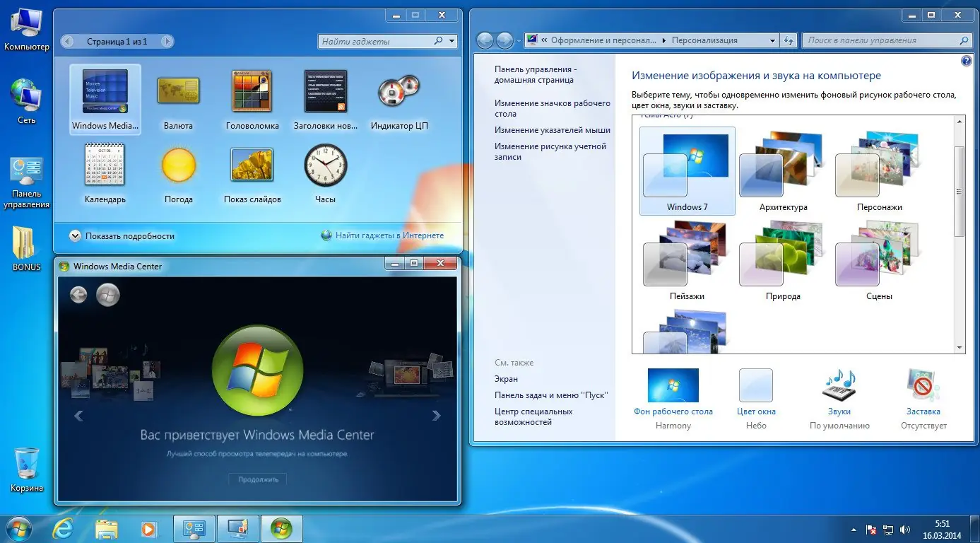Screen dimensions: 980x543
Task: Click the Заставка screensaver icon
Action: [x=923, y=384]
